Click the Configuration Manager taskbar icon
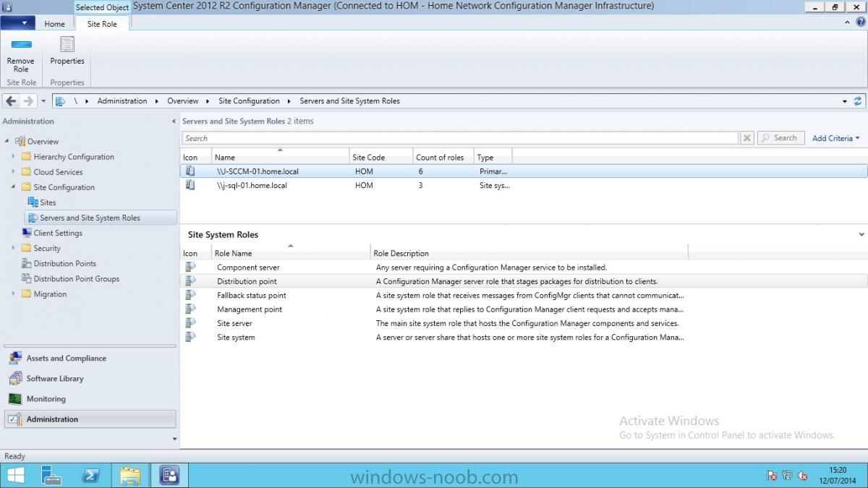868x488 pixels. [169, 475]
